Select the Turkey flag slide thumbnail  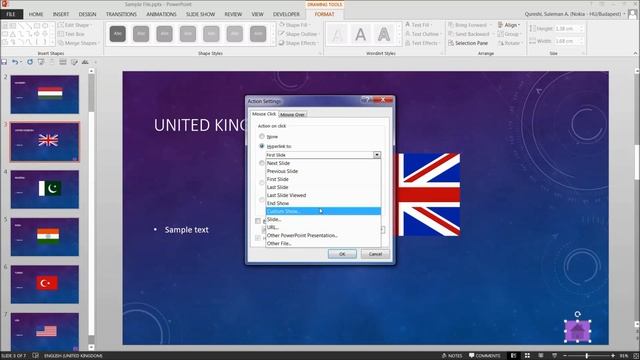(x=45, y=284)
